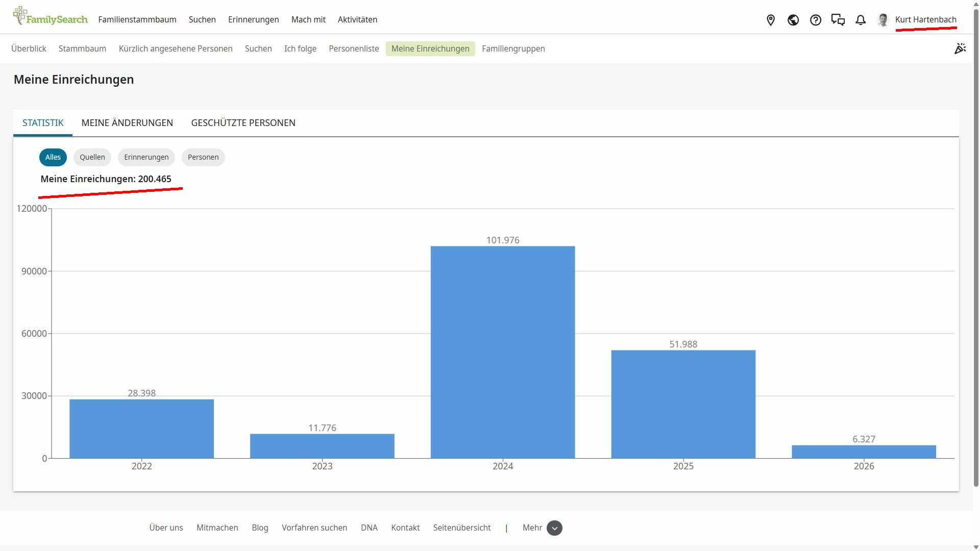Screen dimensions: 980x551
Task: Click the party popper icon
Action: pos(960,48)
